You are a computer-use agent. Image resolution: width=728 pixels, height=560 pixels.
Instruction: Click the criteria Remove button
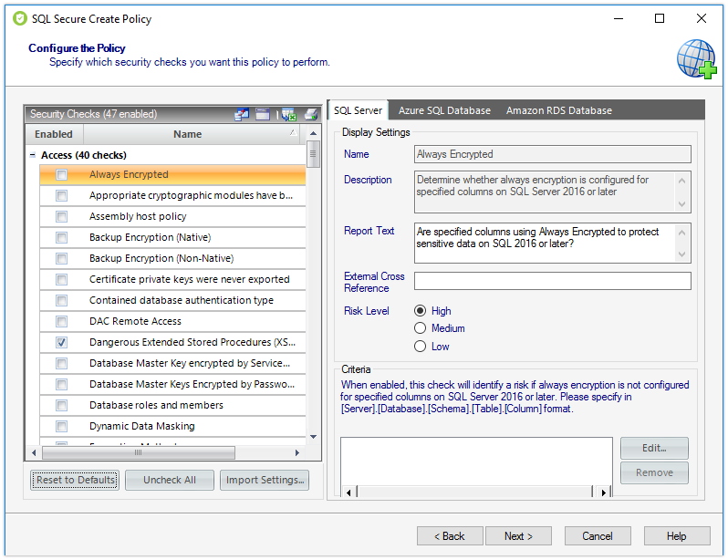[x=654, y=472]
